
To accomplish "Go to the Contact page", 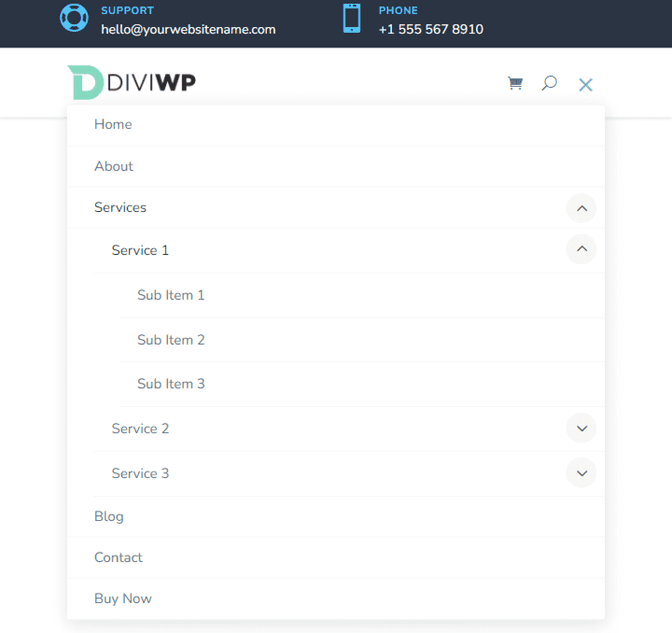I will [118, 557].
